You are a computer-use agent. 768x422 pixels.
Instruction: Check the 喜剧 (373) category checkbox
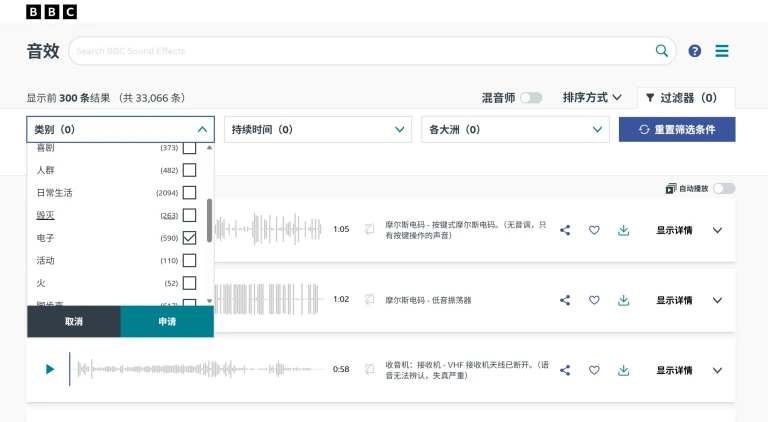coord(190,148)
